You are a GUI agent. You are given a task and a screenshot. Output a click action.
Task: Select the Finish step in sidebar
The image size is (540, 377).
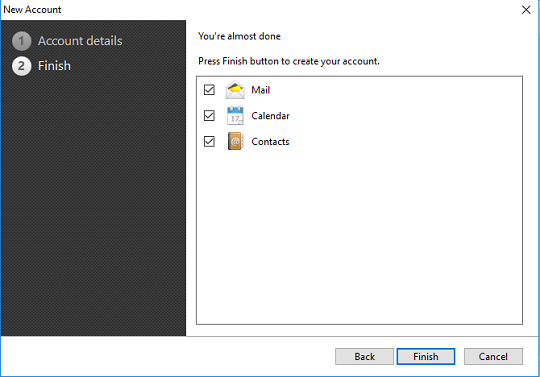[54, 66]
